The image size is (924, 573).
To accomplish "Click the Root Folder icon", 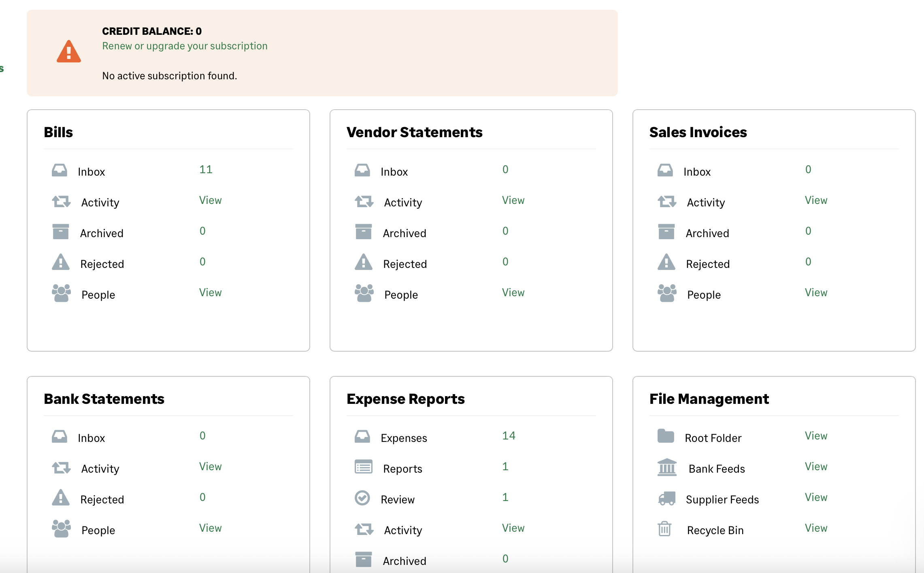I will point(666,436).
